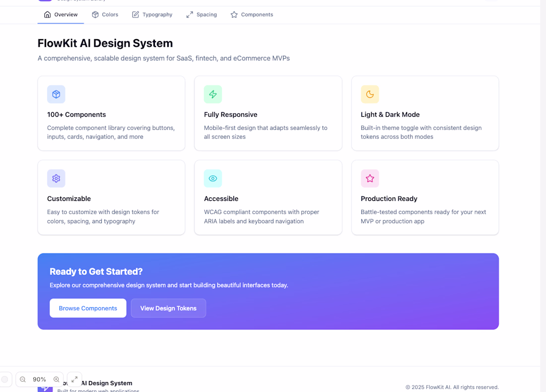This screenshot has height=392, width=546.
Task: Click the 2025 FlowKit AI copyright text
Action: click(x=452, y=387)
